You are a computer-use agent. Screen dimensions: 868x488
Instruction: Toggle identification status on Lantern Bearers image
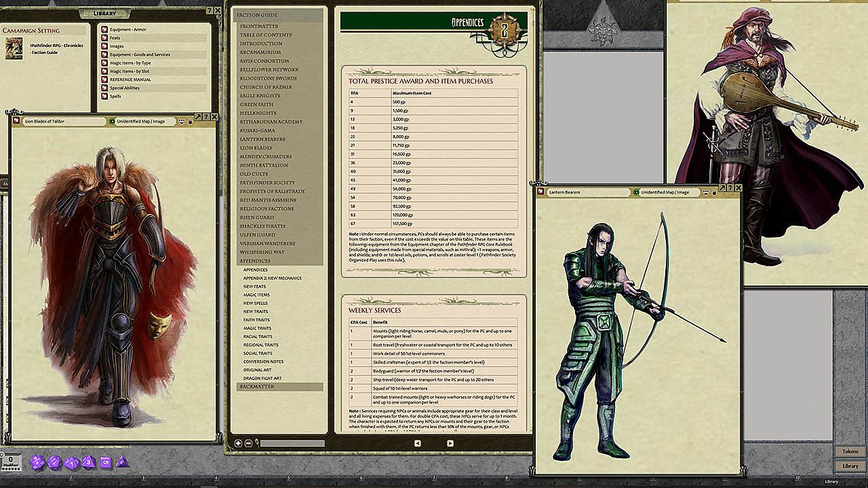pos(636,192)
